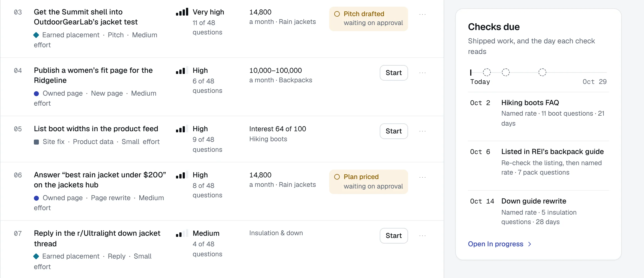Open Reply in the r/Ultralight down jacket thread
This screenshot has height=278, width=644.
(x=97, y=239)
